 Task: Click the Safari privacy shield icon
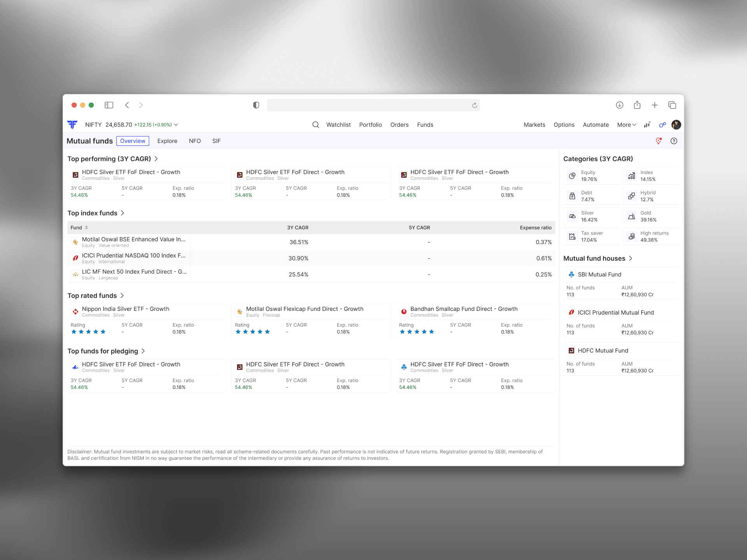pyautogui.click(x=256, y=105)
